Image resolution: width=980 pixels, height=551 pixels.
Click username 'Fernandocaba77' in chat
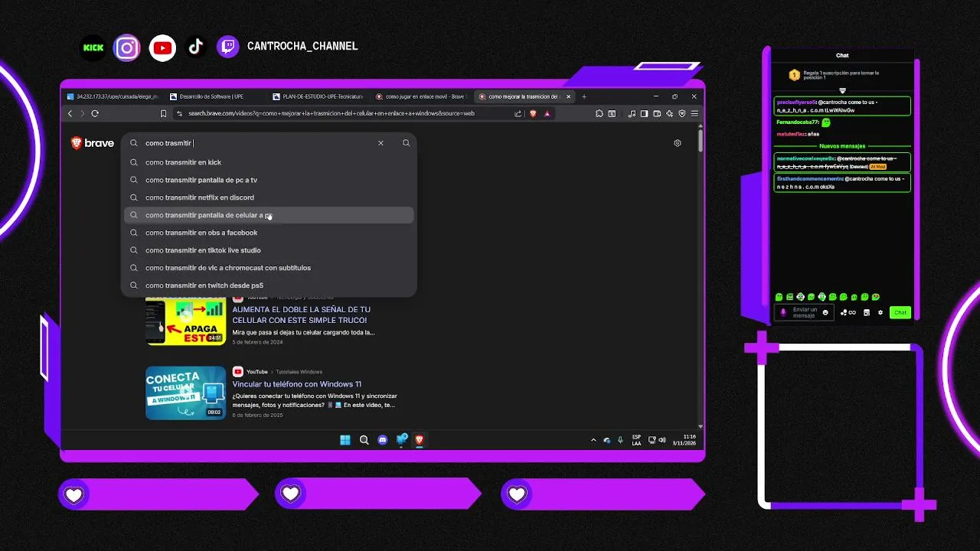[798, 122]
